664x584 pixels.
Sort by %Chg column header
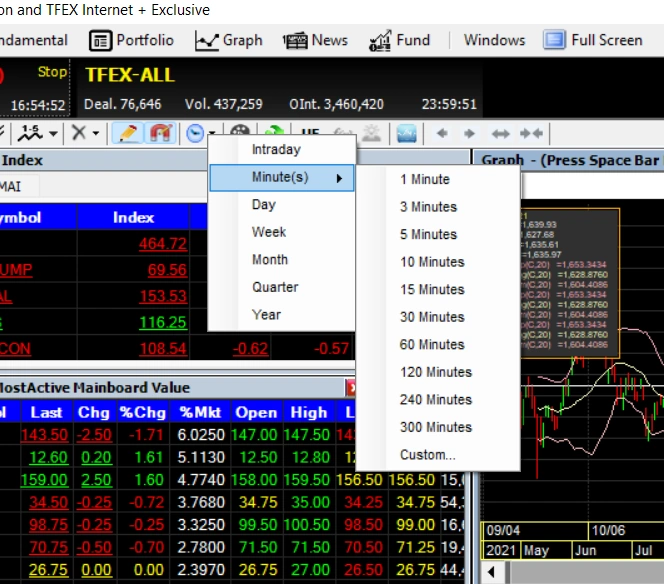tap(142, 412)
